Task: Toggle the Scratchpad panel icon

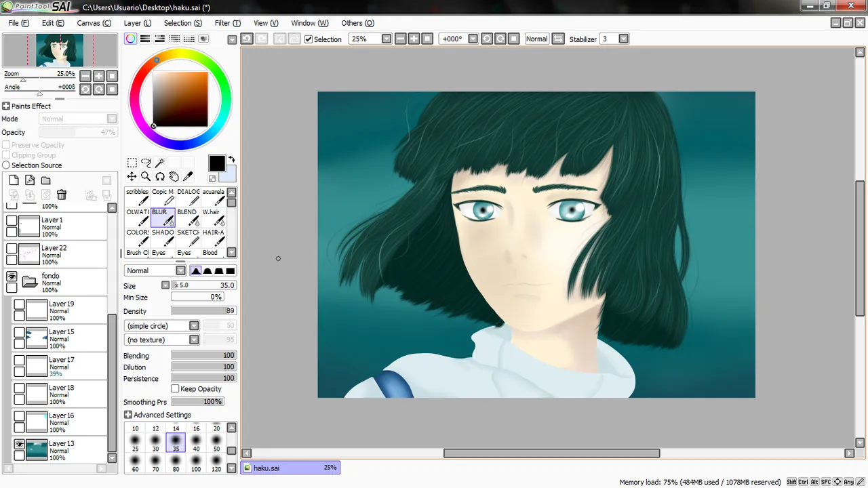Action: click(x=203, y=39)
